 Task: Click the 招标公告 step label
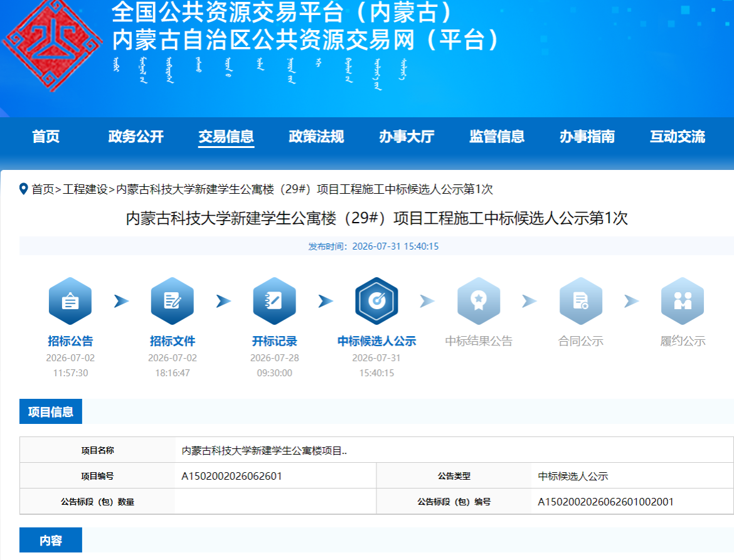click(70, 341)
